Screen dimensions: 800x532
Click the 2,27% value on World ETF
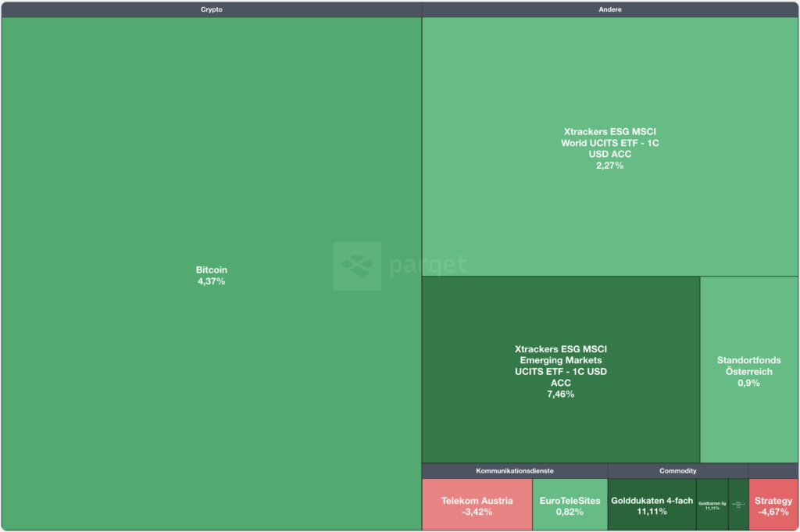(x=610, y=166)
